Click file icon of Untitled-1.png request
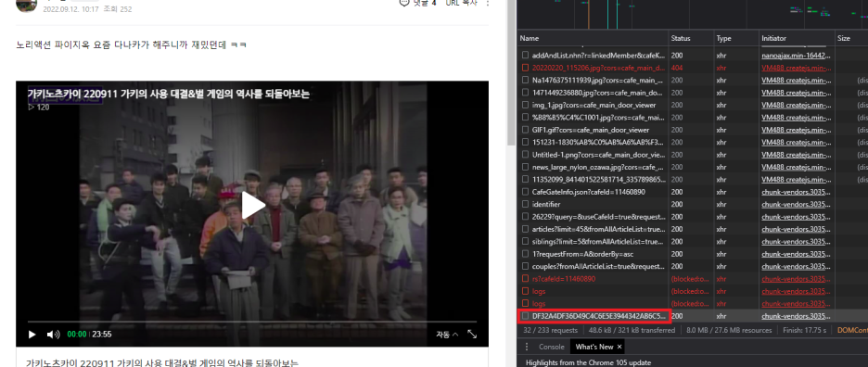Viewport: 868px width, 367px height. (526, 155)
